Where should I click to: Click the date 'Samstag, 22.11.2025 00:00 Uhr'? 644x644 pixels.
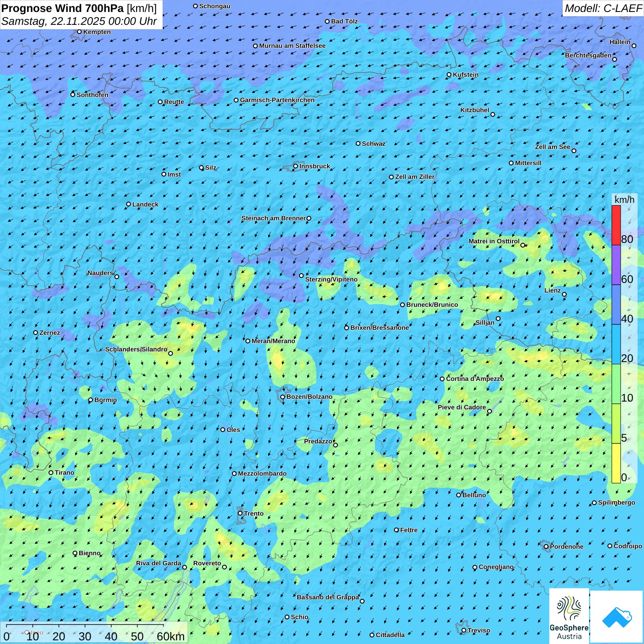pos(79,21)
